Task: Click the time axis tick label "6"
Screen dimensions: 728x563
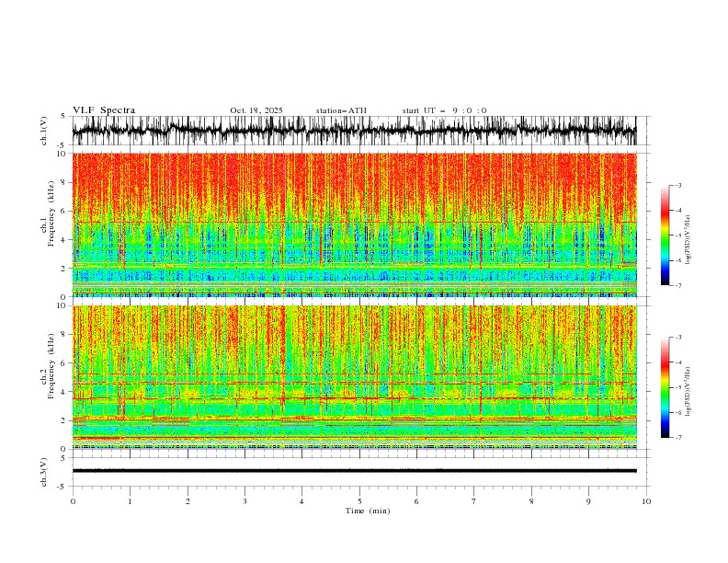Action: pos(416,501)
